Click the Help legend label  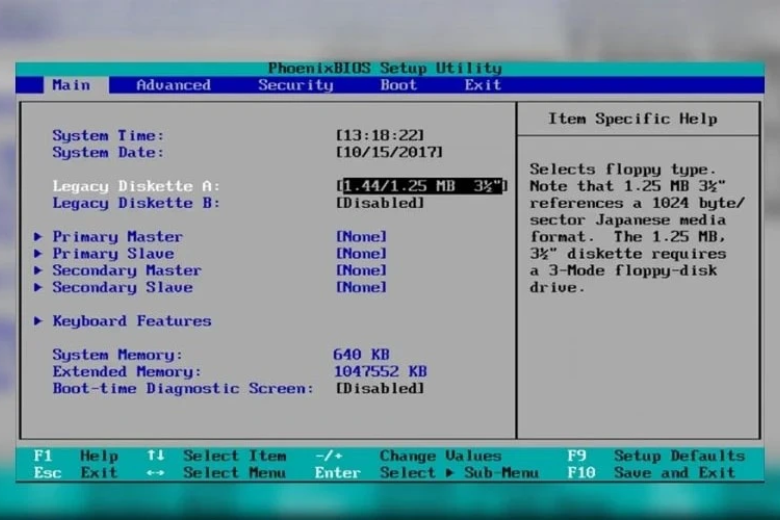click(99, 456)
